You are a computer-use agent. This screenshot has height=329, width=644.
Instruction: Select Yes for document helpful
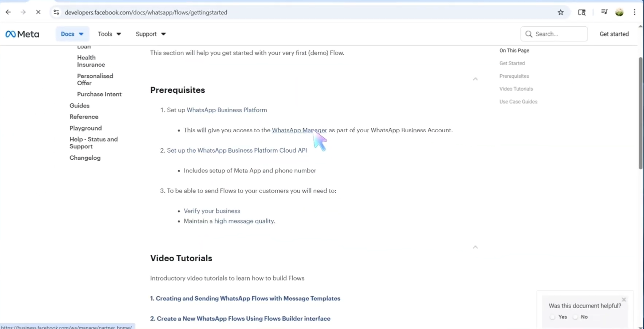553,317
